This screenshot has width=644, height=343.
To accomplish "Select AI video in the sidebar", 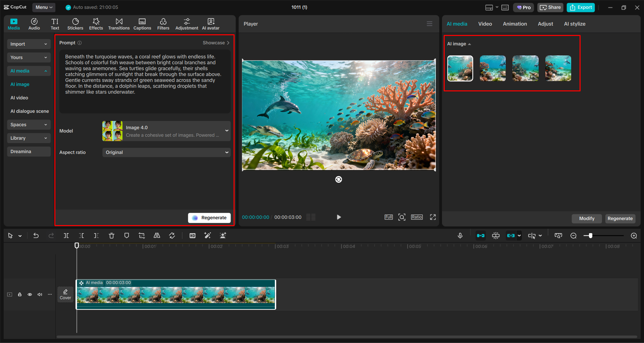I will click(19, 98).
